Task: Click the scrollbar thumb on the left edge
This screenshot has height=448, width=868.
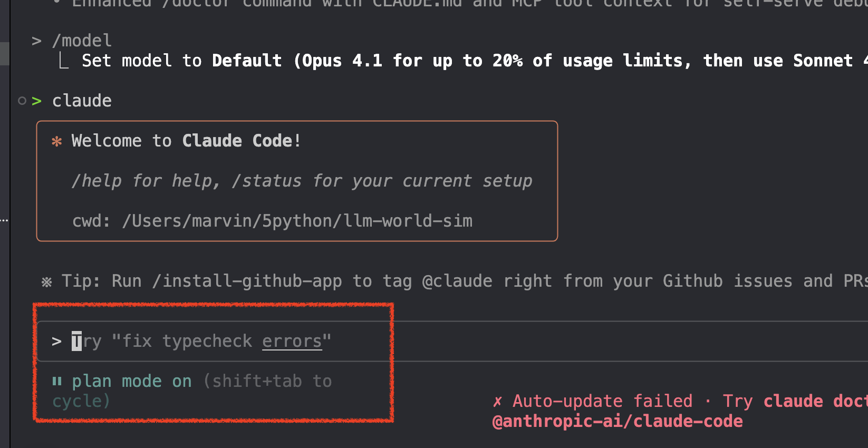Action: [x=4, y=54]
